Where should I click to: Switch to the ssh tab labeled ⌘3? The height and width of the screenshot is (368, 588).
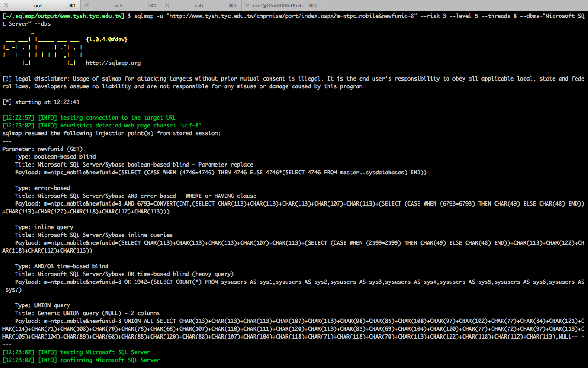202,6
